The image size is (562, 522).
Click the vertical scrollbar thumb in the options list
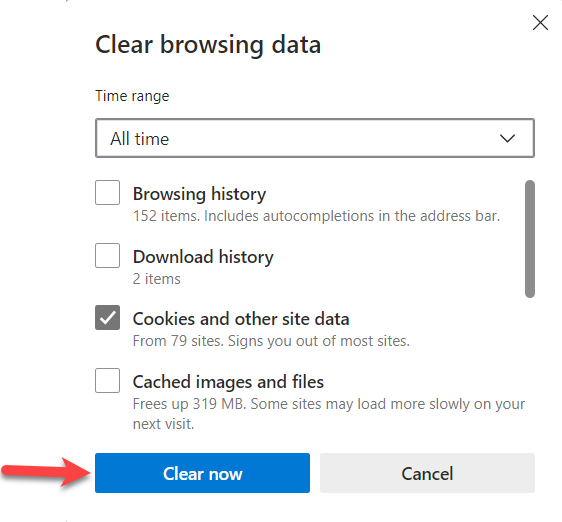pyautogui.click(x=530, y=239)
